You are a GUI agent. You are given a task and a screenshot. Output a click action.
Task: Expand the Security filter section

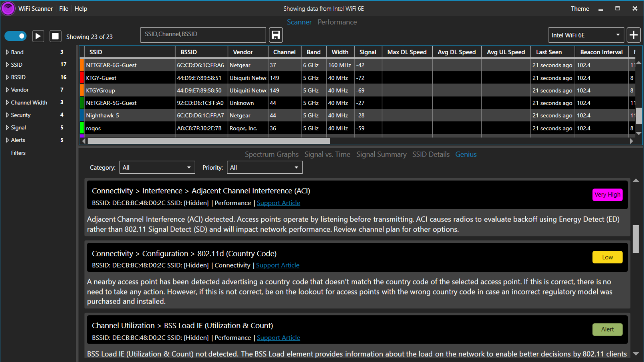[x=7, y=115]
